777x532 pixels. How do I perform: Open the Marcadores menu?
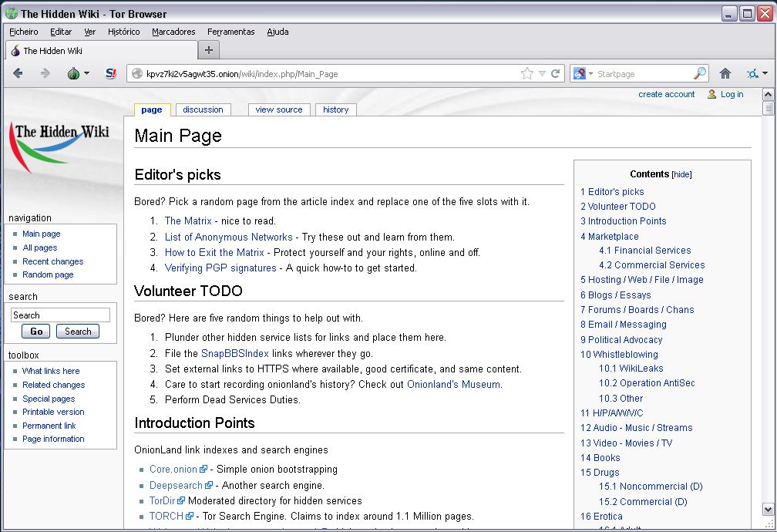173,32
